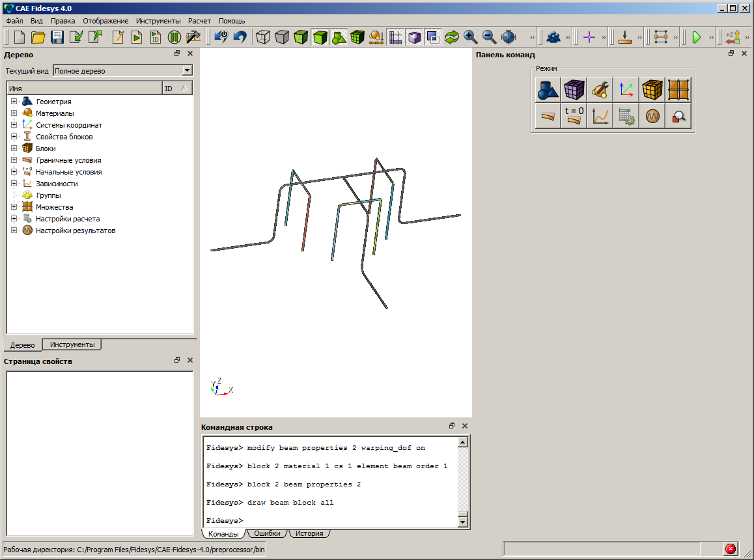
Task: Click the undo blue arrow icon
Action: point(240,37)
